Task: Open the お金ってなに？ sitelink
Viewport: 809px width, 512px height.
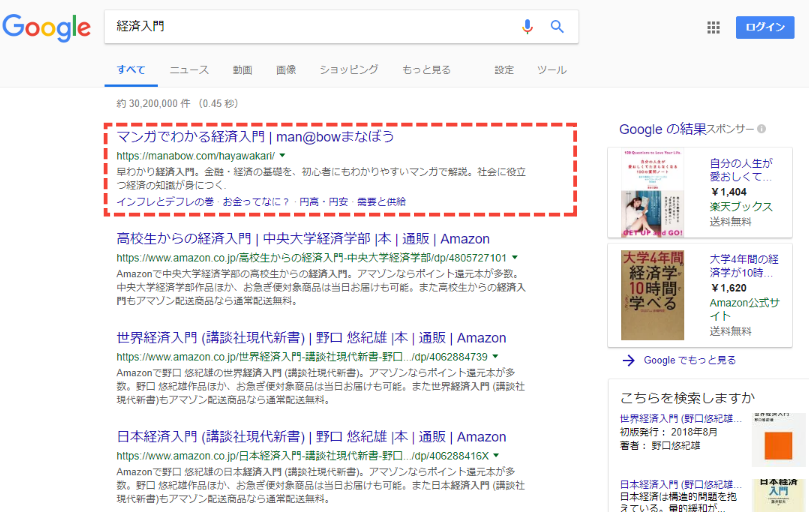Action: click(x=256, y=202)
